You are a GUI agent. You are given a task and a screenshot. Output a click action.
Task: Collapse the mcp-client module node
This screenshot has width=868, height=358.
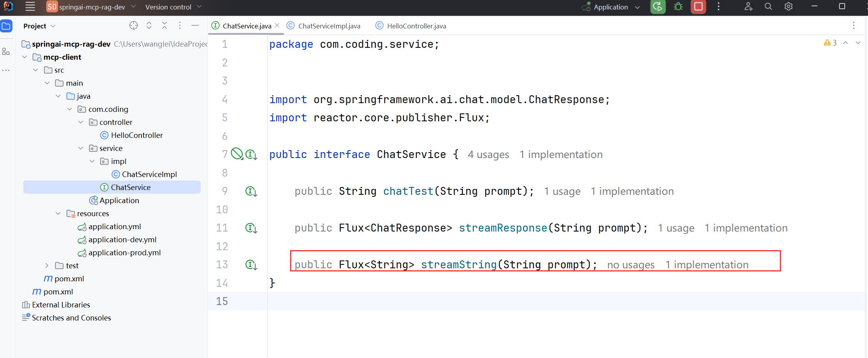(x=25, y=57)
